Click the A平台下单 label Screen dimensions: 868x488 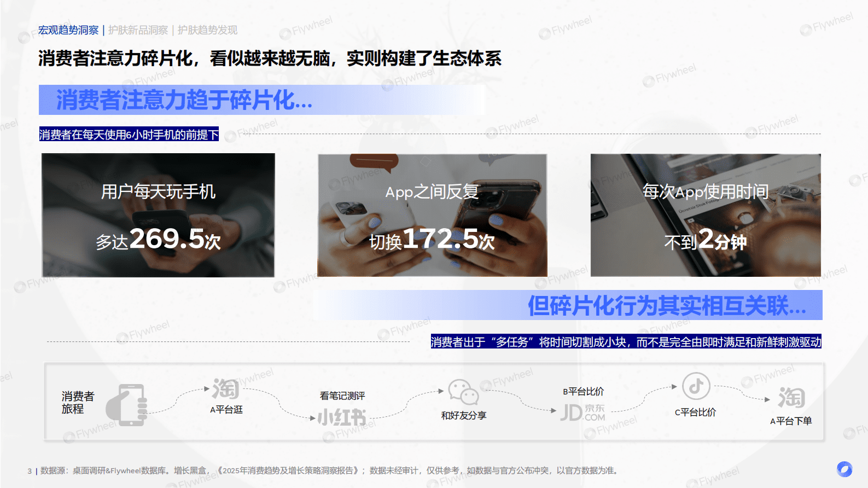[x=791, y=421]
